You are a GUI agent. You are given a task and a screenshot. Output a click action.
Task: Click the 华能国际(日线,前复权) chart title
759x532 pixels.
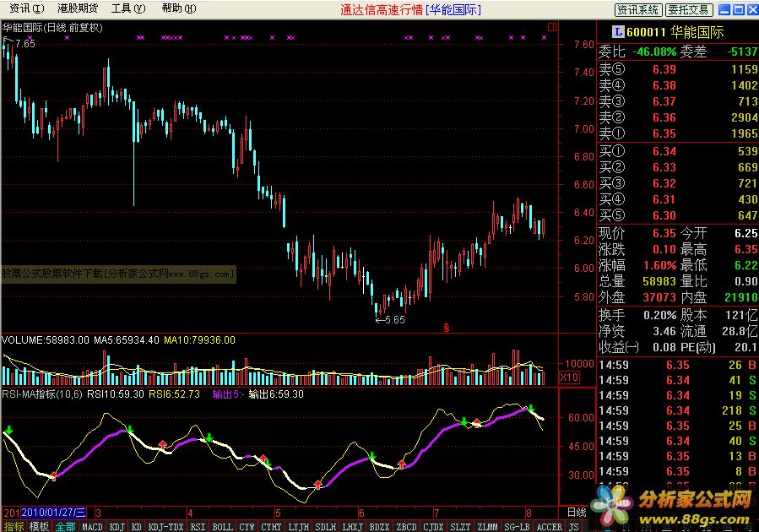(x=52, y=28)
